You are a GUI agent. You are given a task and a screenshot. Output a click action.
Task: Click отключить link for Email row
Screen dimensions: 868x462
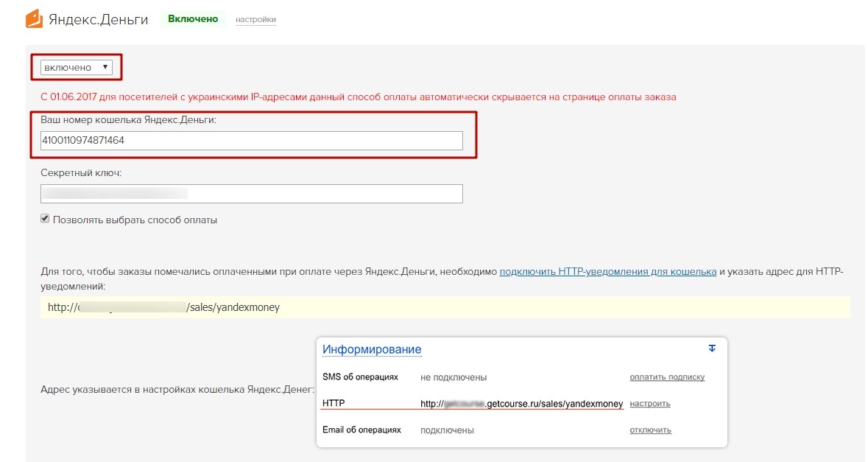tap(650, 430)
